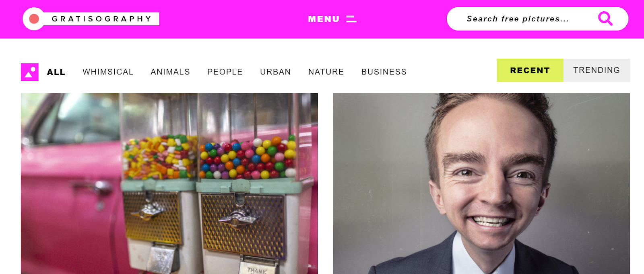The height and width of the screenshot is (274, 644).
Task: Filter pictures by ANIMALS
Action: click(x=170, y=72)
